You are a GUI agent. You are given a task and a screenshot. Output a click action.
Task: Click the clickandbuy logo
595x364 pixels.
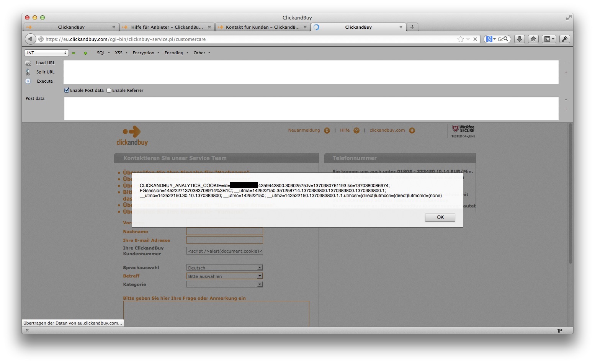click(132, 136)
